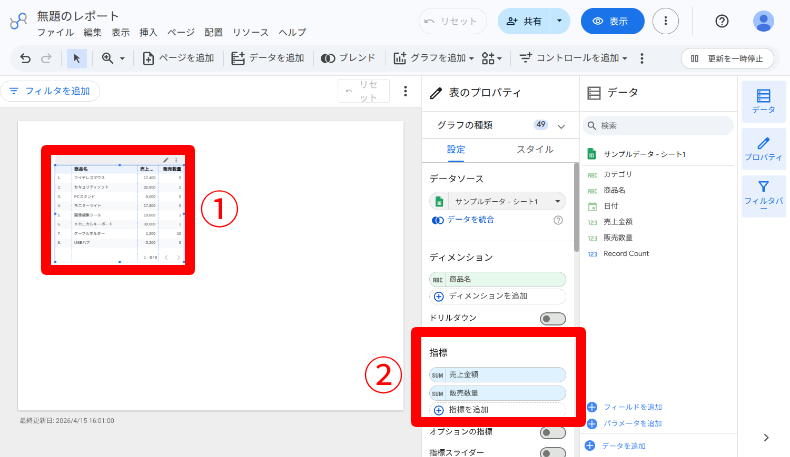
Task: Expand the グラフの種類 chevron
Action: click(x=561, y=126)
